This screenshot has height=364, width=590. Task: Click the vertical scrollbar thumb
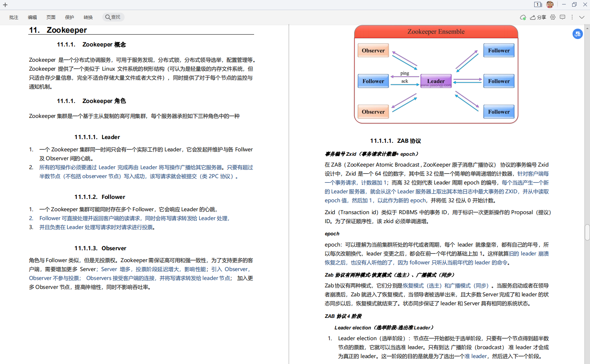point(587,232)
